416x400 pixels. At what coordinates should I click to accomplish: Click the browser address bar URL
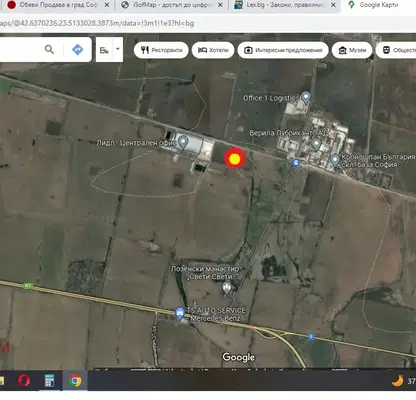tap(97, 23)
